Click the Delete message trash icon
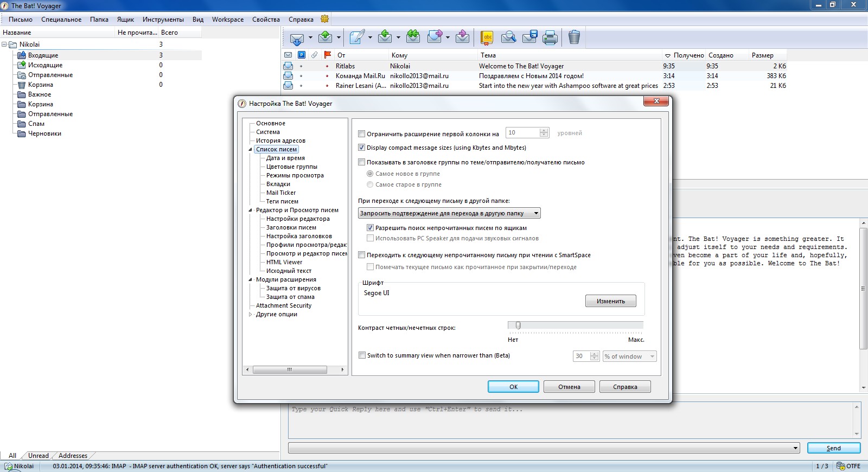868x472 pixels. (x=574, y=37)
